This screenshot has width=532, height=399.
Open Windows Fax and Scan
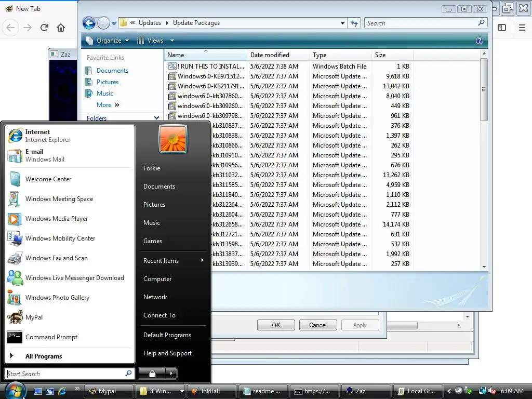click(70, 258)
